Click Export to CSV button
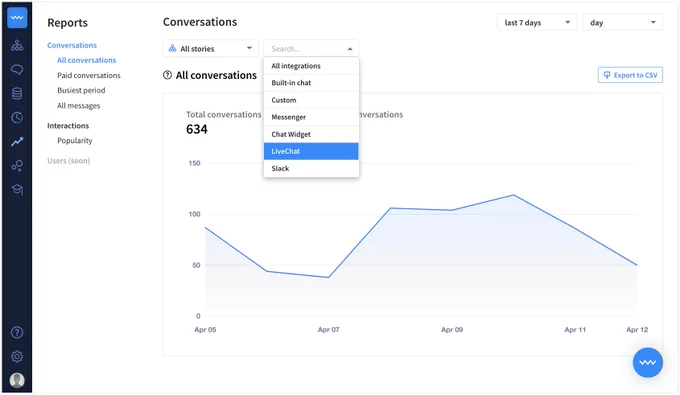 631,75
